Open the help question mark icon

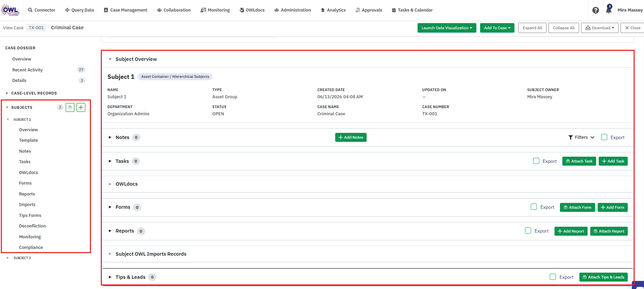596,10
